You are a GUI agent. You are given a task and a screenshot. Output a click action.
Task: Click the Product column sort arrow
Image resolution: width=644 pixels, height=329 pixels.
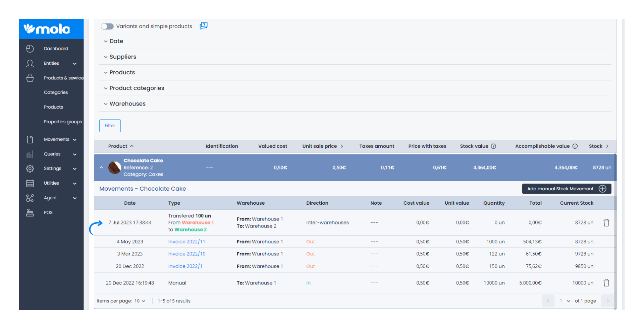click(132, 146)
